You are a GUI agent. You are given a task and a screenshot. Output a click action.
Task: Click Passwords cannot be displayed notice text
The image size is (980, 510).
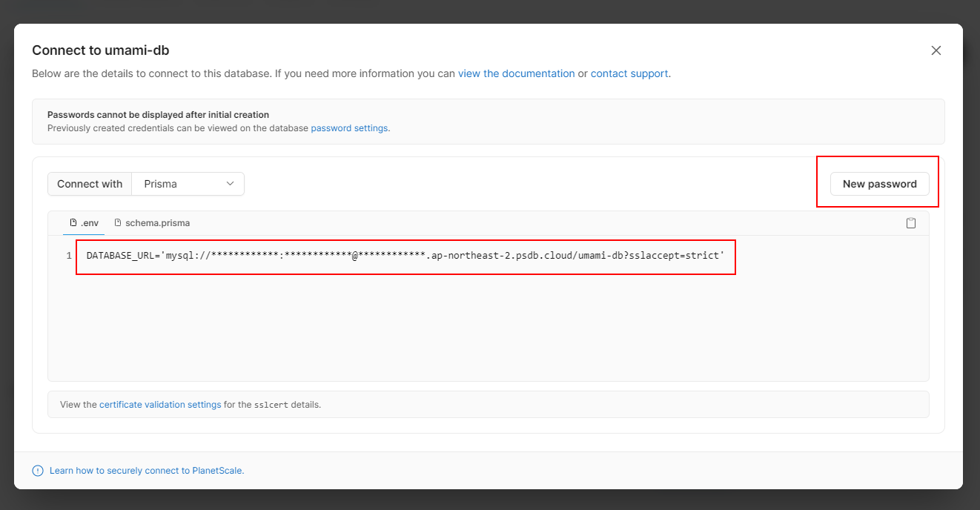tap(158, 115)
